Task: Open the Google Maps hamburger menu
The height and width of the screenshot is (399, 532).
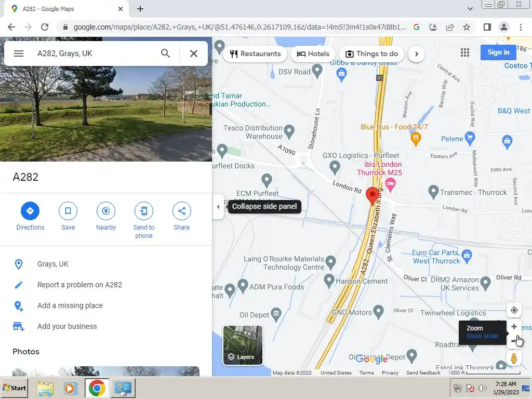Action: pyautogui.click(x=19, y=54)
